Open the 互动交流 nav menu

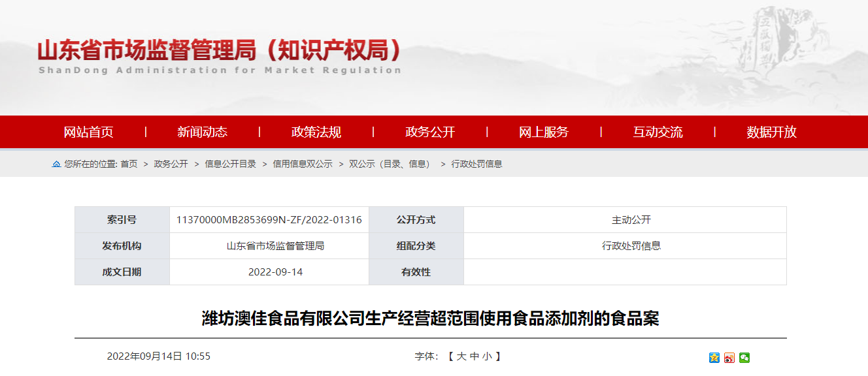pos(658,132)
